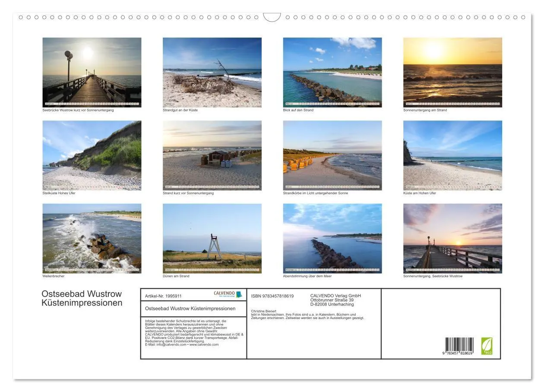Click 'CALVENDO Verlag GmbH' publisher name
This screenshot has width=544, height=392.
click(x=335, y=296)
